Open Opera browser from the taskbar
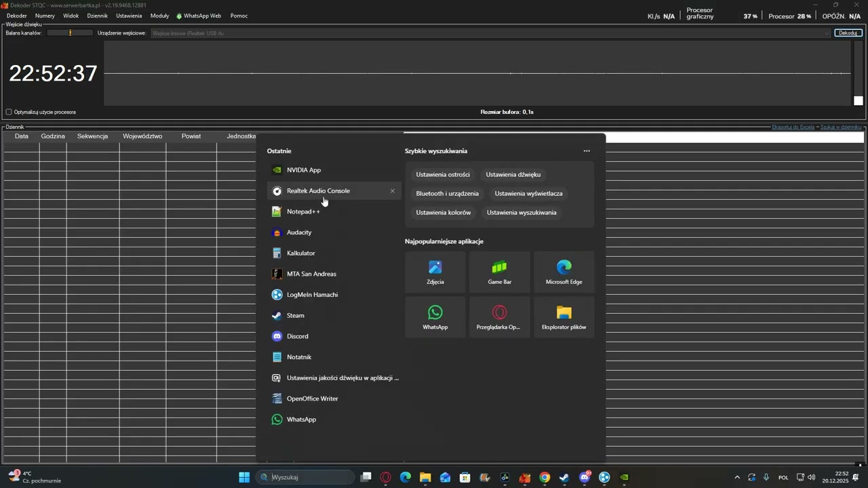 (386, 477)
